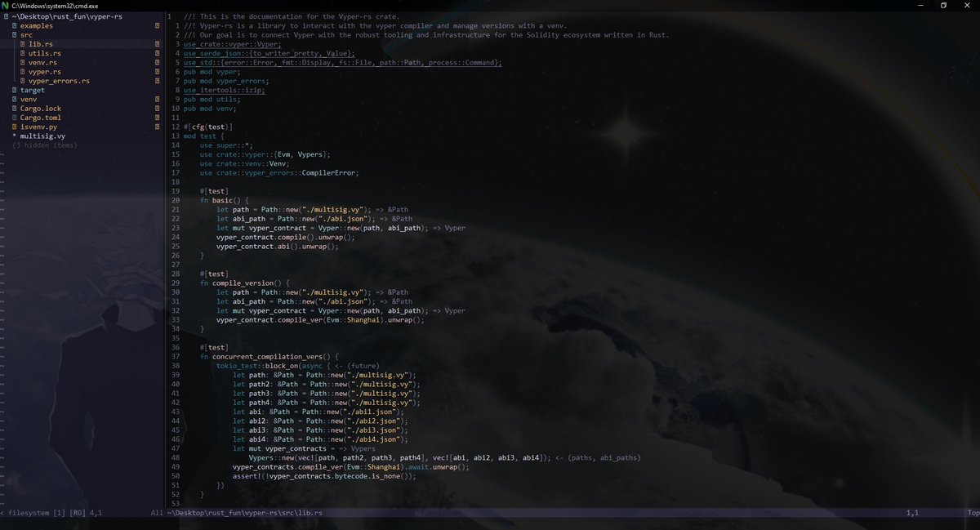Click the git status icon on the venv.rs row

[158, 62]
